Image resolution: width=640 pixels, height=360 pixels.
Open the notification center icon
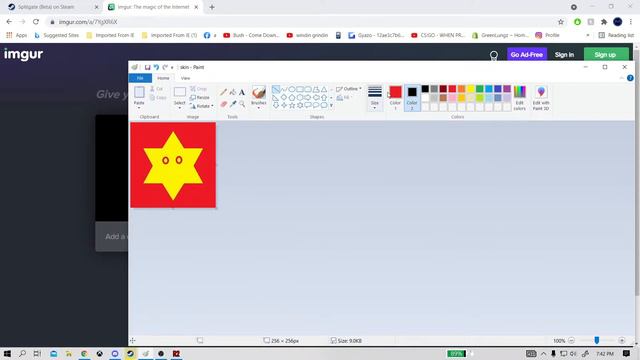(x=627, y=353)
